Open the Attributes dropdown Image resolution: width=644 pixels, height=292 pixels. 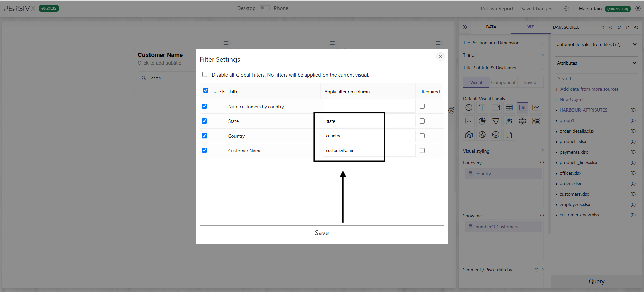596,63
